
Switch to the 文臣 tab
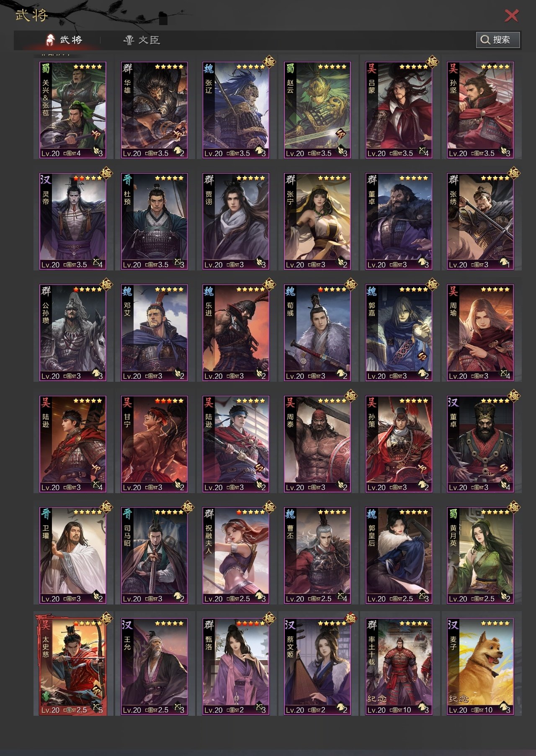tap(142, 40)
